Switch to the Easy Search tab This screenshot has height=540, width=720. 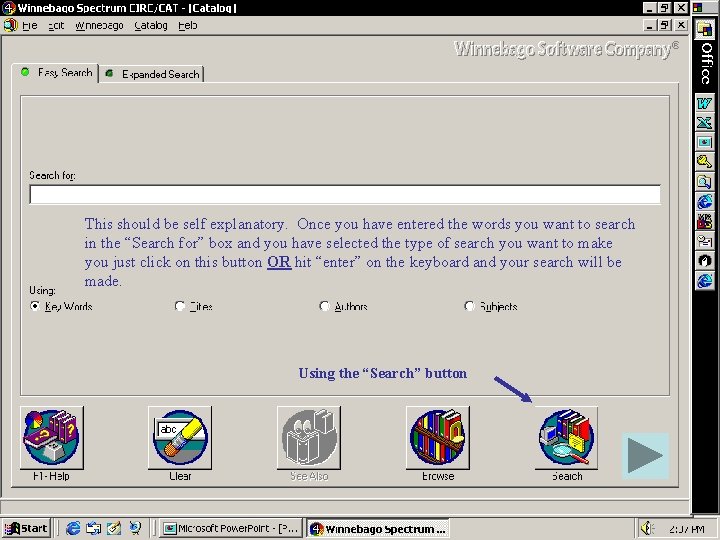[55, 73]
